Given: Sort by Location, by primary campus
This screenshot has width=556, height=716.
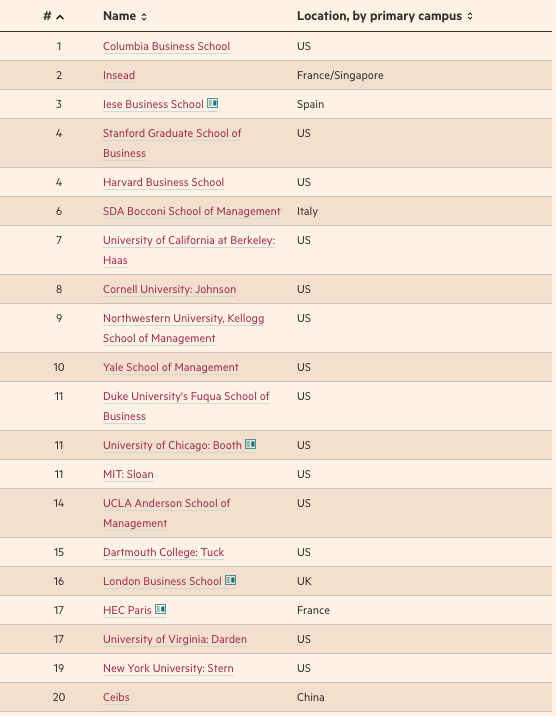Looking at the screenshot, I should point(385,16).
